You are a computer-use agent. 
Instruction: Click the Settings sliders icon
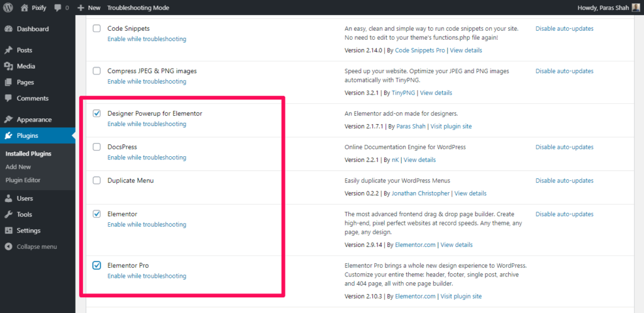[x=8, y=230]
